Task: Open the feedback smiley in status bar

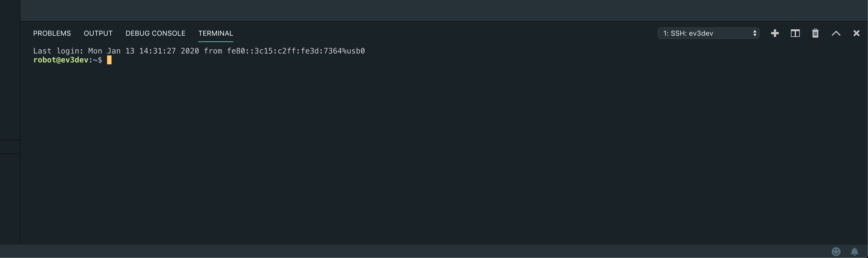Action: [x=836, y=251]
